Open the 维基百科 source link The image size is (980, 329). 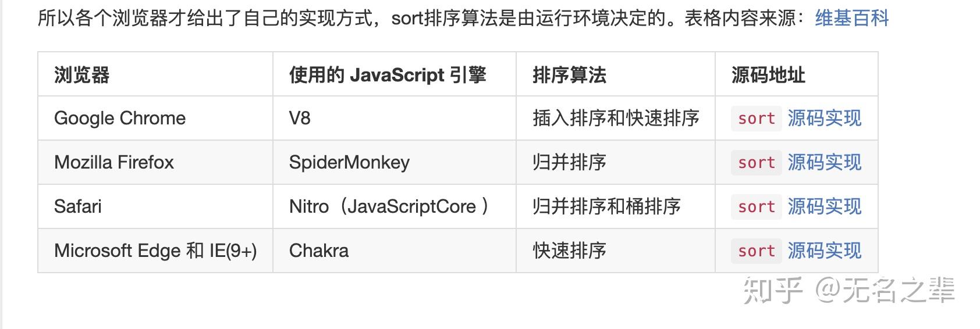[851, 19]
